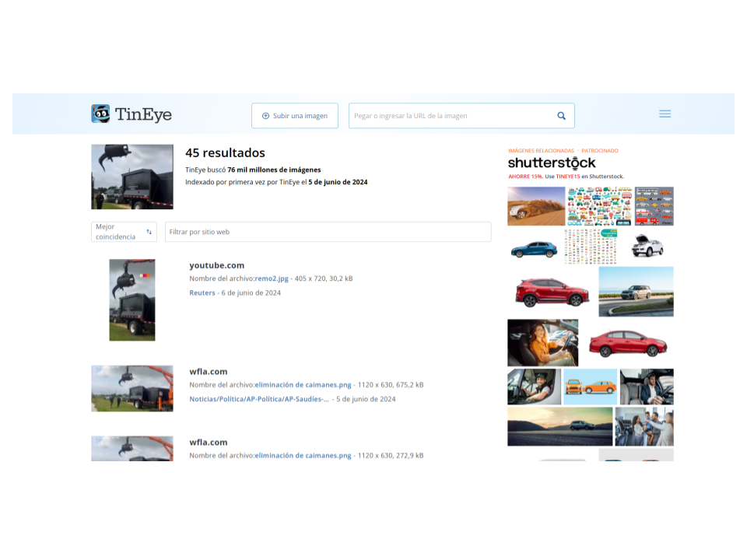Follow the Reuters link

click(202, 293)
